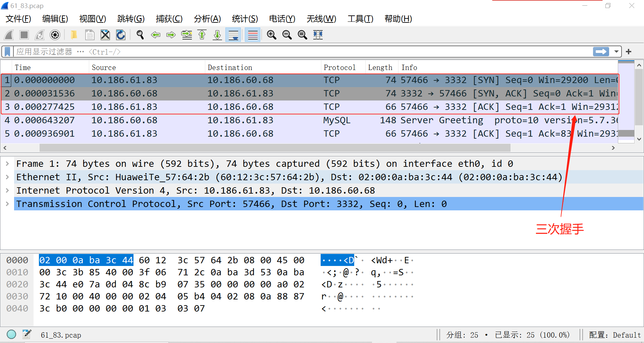
Task: Apply the display filter arrow button
Action: point(601,52)
